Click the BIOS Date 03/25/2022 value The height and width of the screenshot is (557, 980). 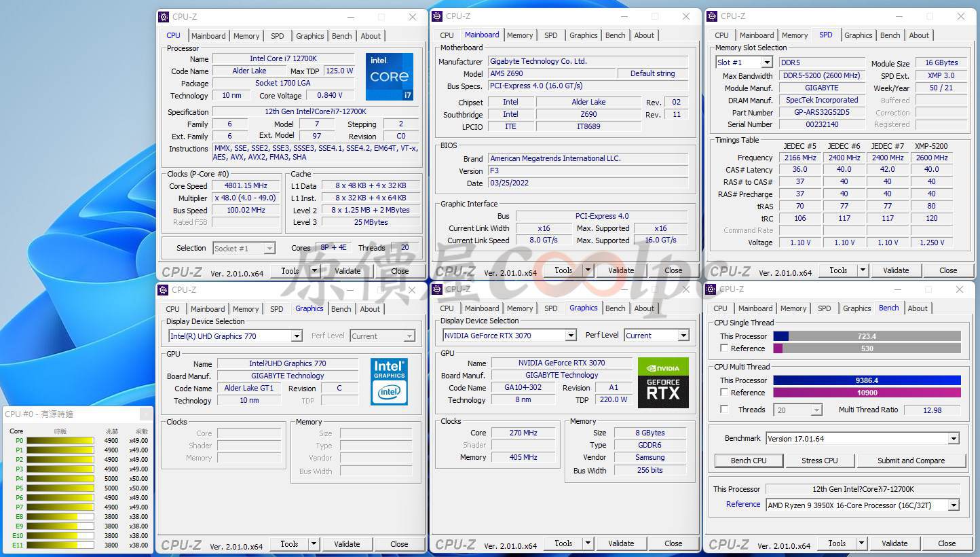(588, 183)
